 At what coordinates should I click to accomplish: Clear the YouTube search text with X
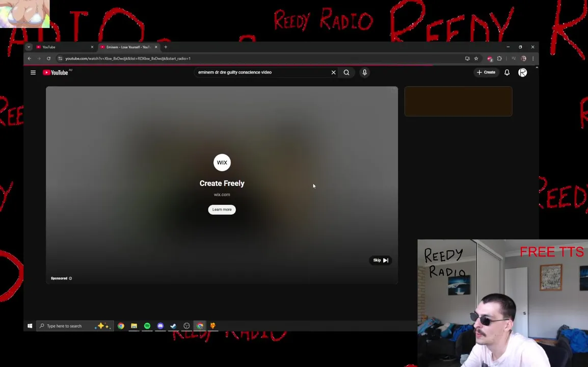click(x=333, y=72)
